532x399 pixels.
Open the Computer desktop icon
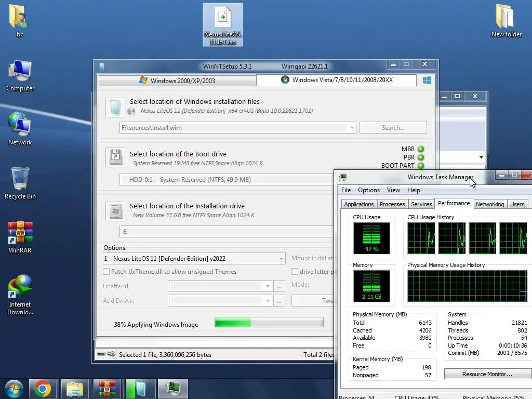coord(20,75)
